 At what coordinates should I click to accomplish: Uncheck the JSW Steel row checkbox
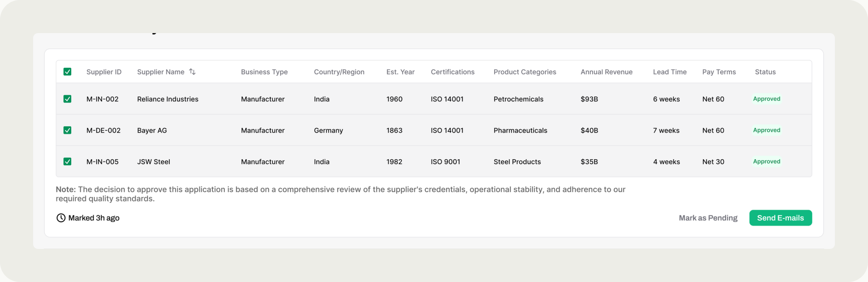(x=68, y=162)
